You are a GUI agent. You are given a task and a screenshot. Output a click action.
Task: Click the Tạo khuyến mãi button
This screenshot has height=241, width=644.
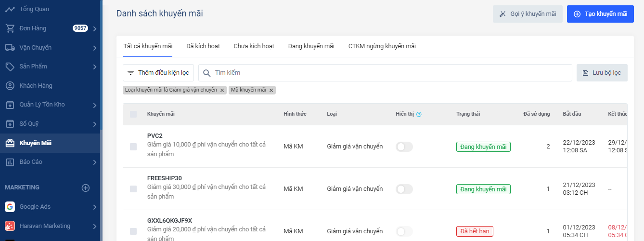tap(600, 14)
